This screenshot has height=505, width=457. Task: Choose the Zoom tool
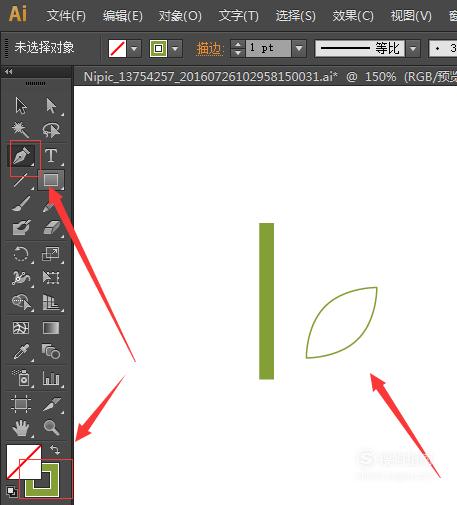52,428
